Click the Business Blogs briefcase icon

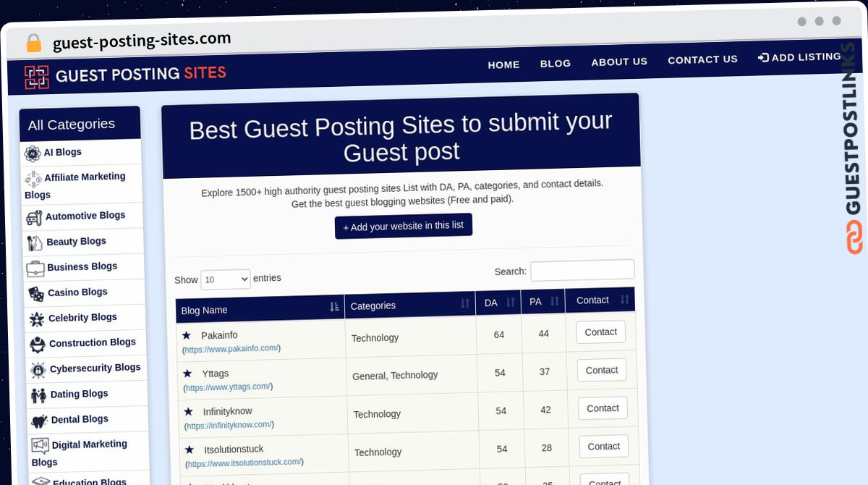pyautogui.click(x=35, y=269)
